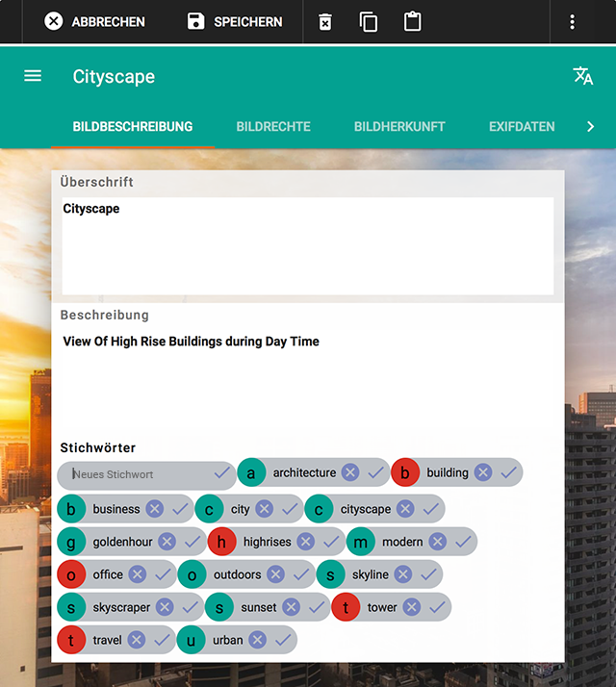Toggle the checkmark on building keyword
The width and height of the screenshot is (616, 687).
pyautogui.click(x=508, y=472)
